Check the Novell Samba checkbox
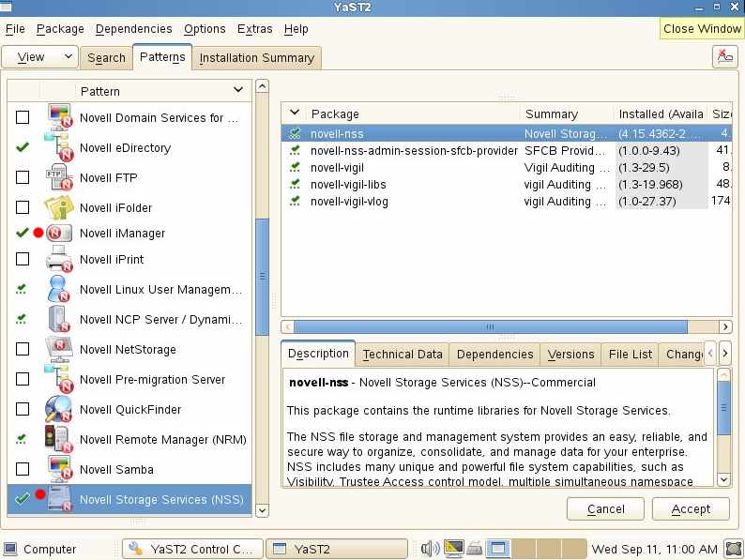The width and height of the screenshot is (745, 560). [x=23, y=469]
